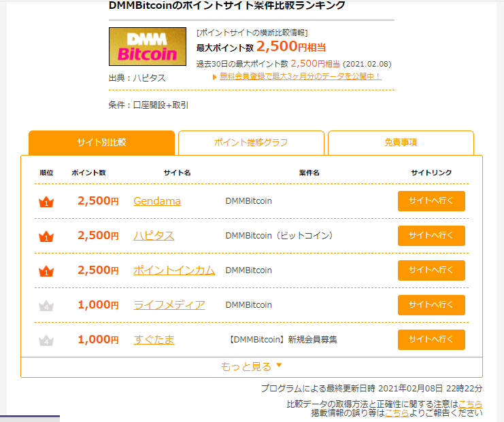
Task: Click the DMM Bitcoin logo image
Action: (x=148, y=47)
